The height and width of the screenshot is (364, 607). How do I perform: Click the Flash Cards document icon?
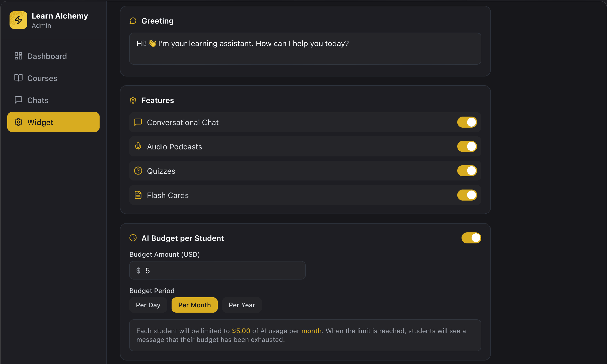coord(138,195)
